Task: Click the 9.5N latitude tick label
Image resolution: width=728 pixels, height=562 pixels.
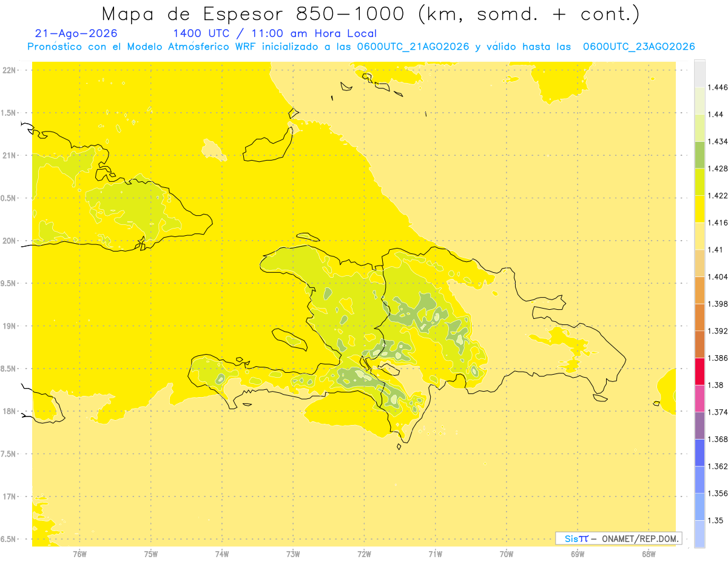Action: coord(10,283)
